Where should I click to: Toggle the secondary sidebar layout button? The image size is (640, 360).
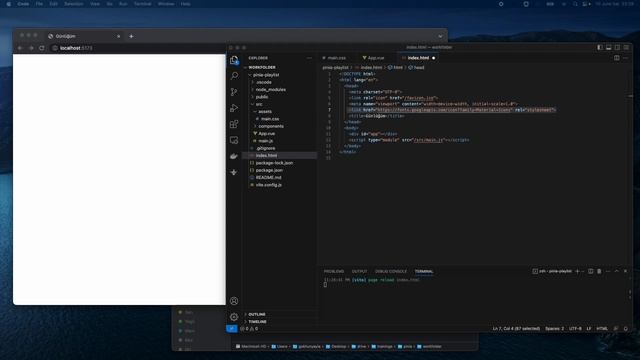pyautogui.click(x=617, y=47)
